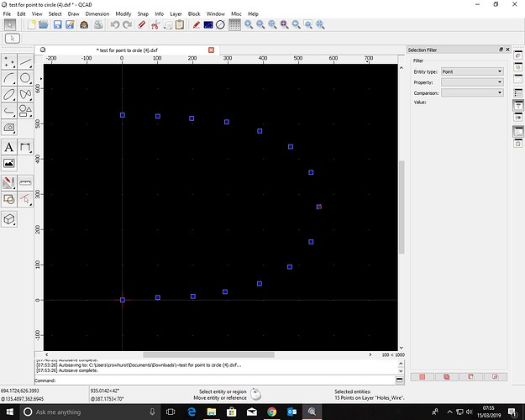Redo the last undone action
Screen dimensions: 525x420
[127, 25]
